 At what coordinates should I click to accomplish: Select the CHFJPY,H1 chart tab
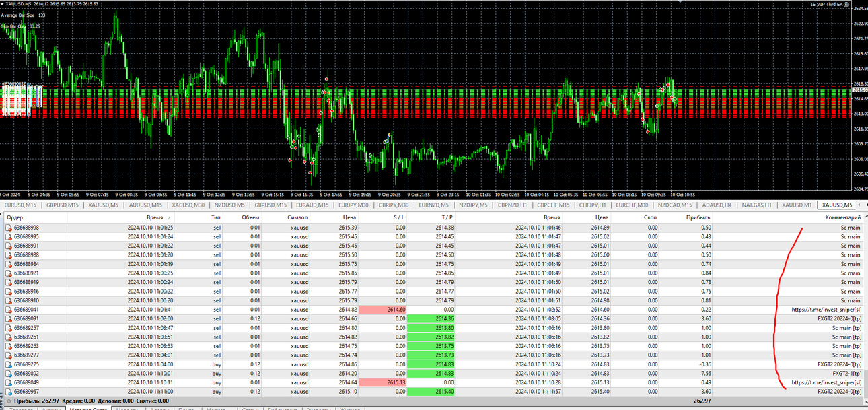pos(593,205)
